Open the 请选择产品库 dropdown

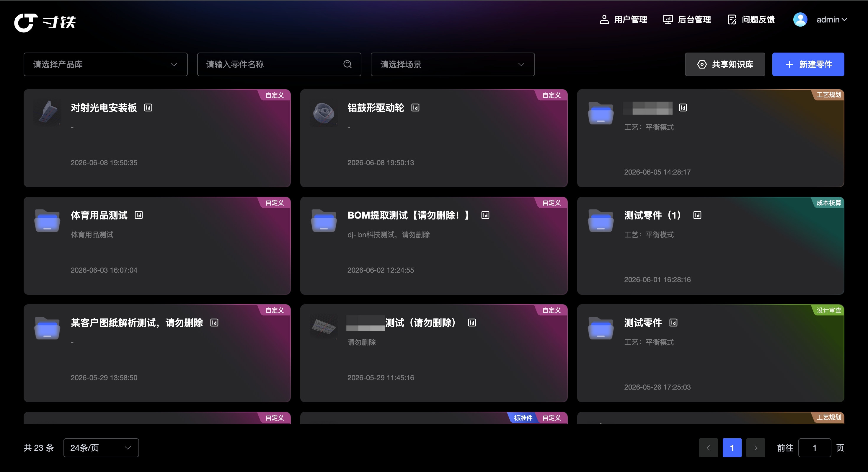(105, 64)
